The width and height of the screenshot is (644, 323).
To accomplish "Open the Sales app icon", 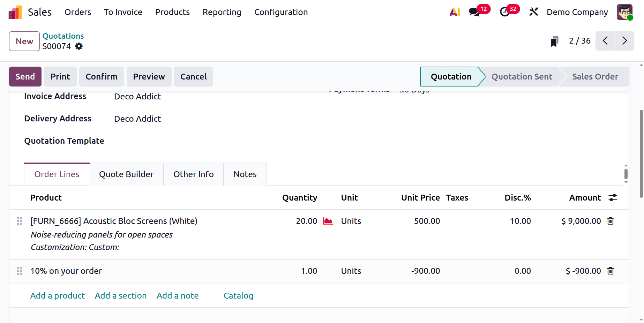I will coord(14,12).
